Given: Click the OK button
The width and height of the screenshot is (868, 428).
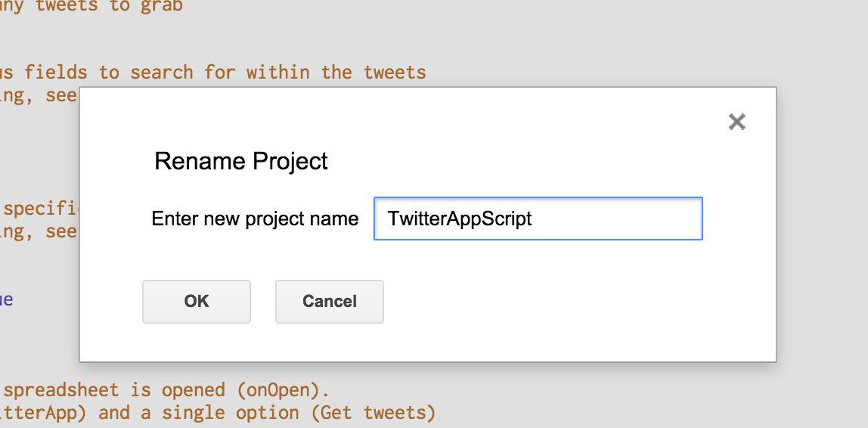Looking at the screenshot, I should pyautogui.click(x=197, y=302).
